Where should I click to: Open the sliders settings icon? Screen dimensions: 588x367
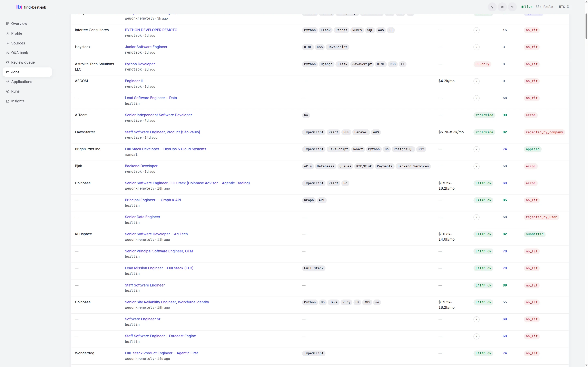pos(502,7)
